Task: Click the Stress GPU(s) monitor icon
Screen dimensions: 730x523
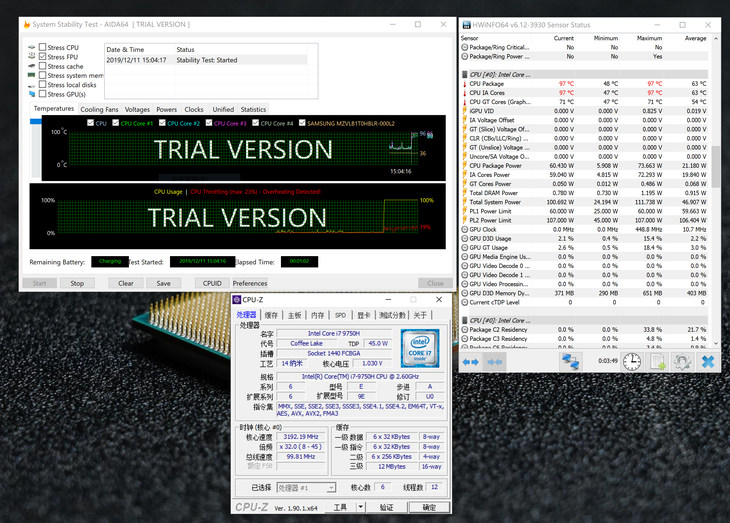Action: pos(32,94)
